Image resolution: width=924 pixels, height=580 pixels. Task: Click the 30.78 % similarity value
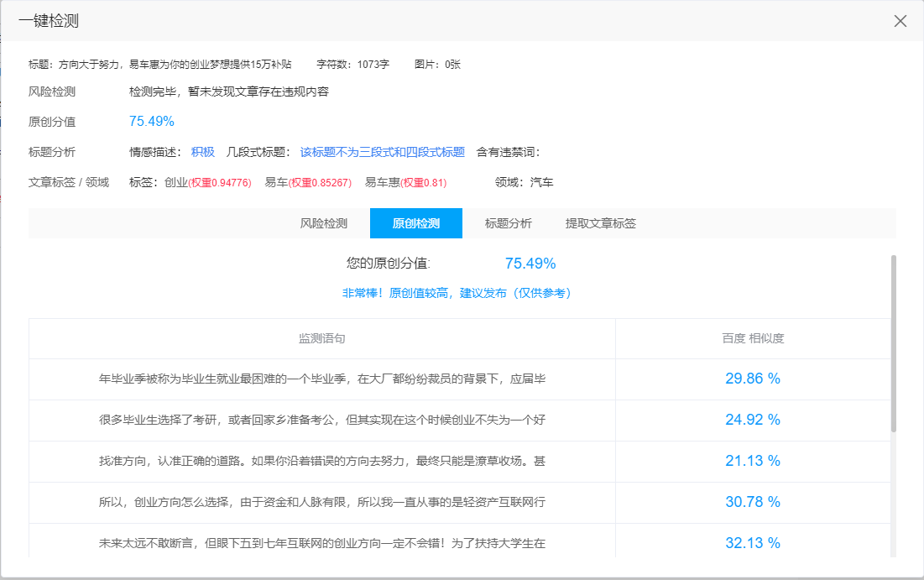click(x=753, y=502)
